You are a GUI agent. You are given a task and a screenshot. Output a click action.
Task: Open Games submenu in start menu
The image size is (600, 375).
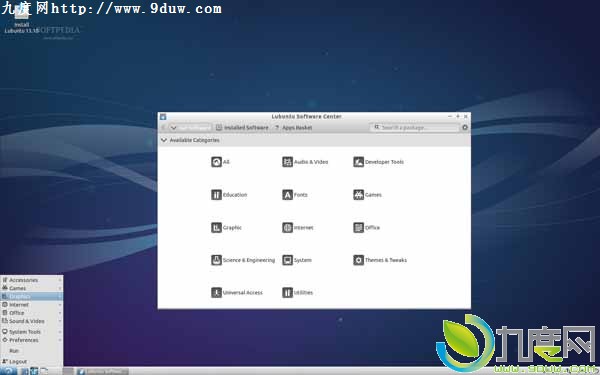[32, 288]
